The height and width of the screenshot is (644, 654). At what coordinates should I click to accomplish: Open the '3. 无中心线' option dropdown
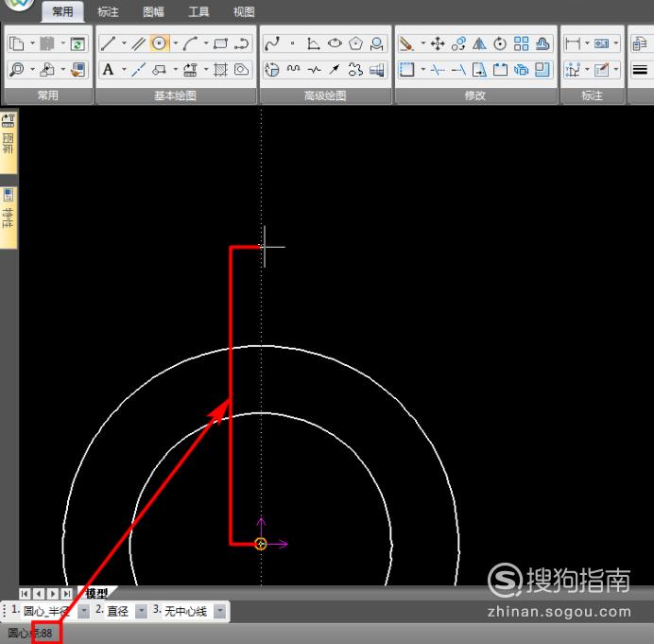[220, 612]
